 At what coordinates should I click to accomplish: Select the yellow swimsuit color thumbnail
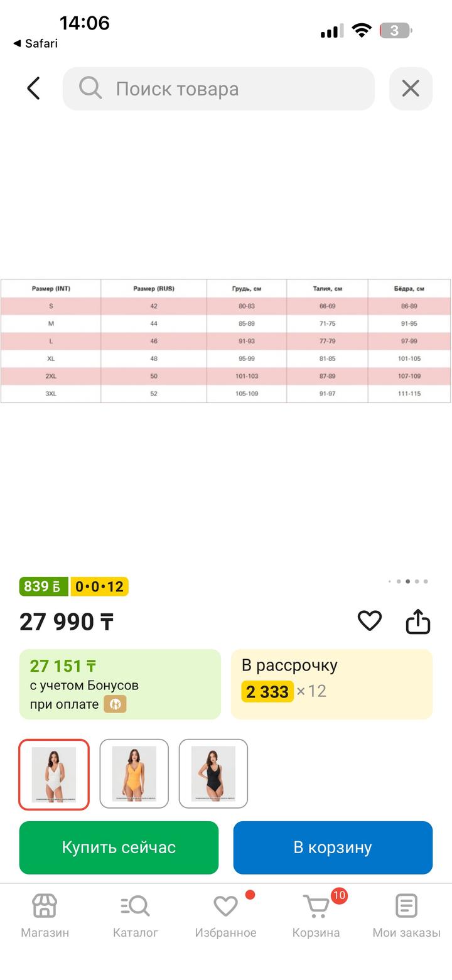pos(134,774)
